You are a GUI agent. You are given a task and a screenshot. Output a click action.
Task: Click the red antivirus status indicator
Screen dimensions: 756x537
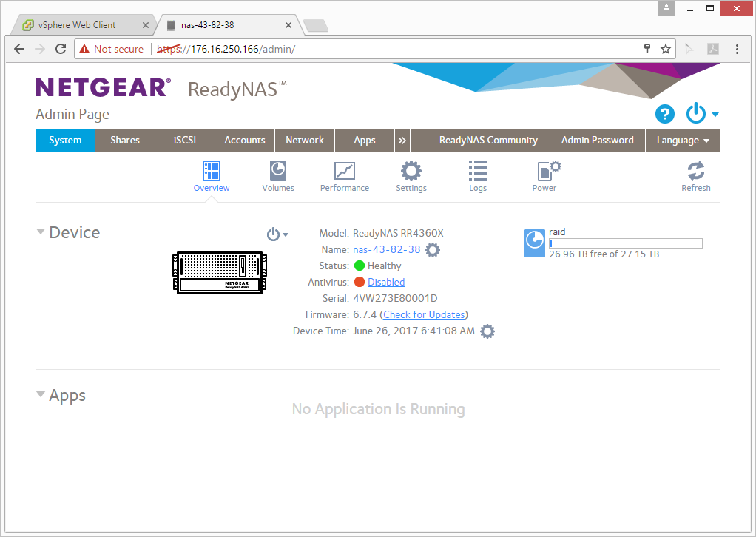(x=360, y=282)
